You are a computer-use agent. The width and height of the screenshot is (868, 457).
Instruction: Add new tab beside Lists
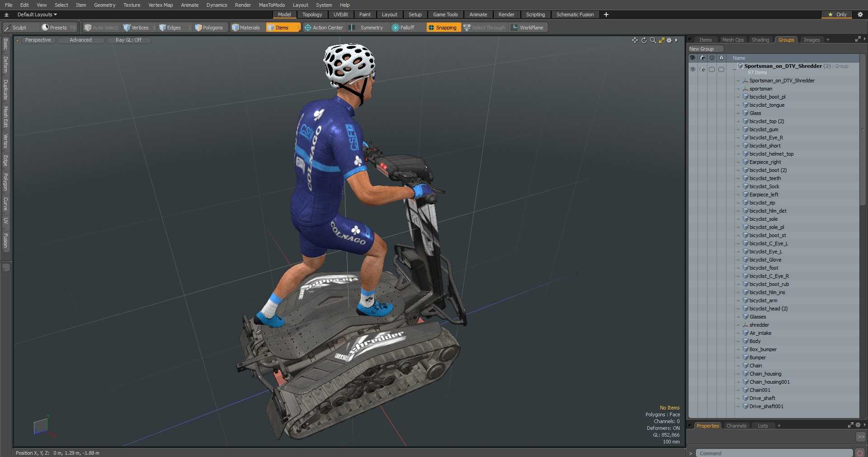(779, 426)
